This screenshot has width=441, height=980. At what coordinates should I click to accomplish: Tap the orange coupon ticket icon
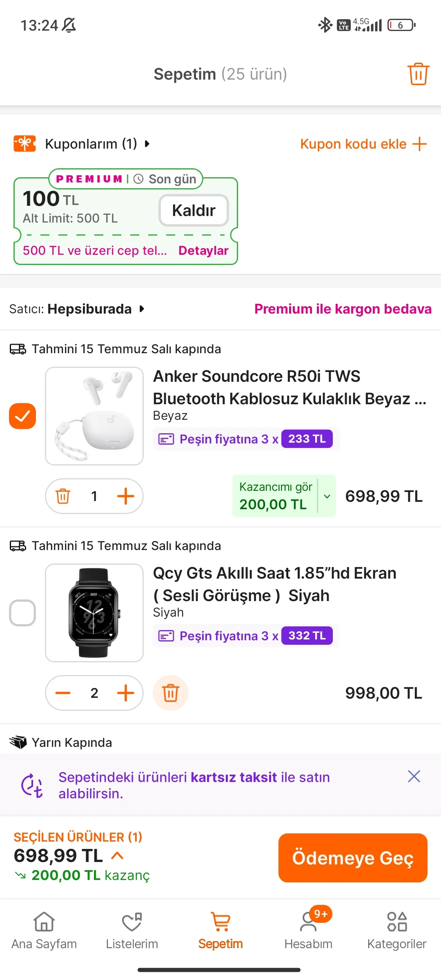click(x=24, y=144)
